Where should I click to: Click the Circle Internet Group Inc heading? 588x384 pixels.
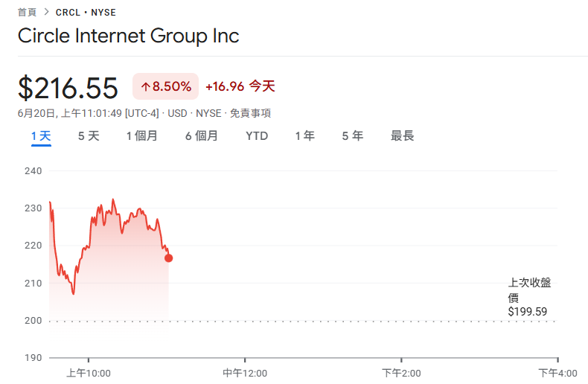tap(128, 36)
